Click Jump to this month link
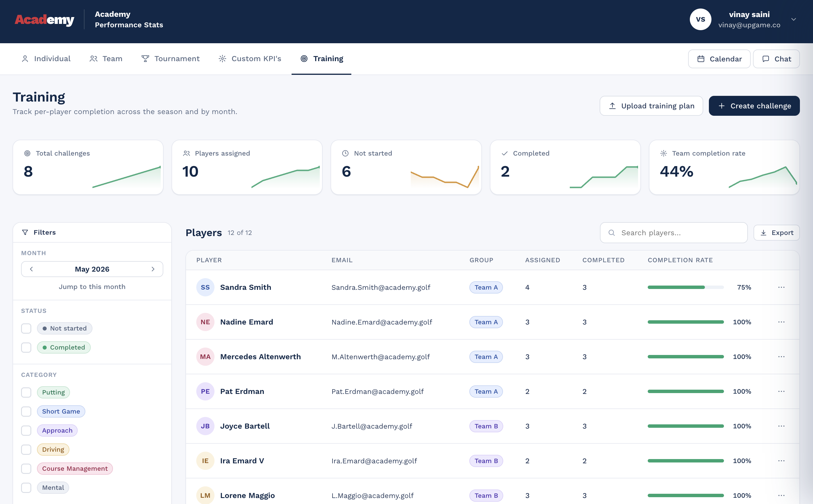The width and height of the screenshot is (813, 504). click(92, 287)
